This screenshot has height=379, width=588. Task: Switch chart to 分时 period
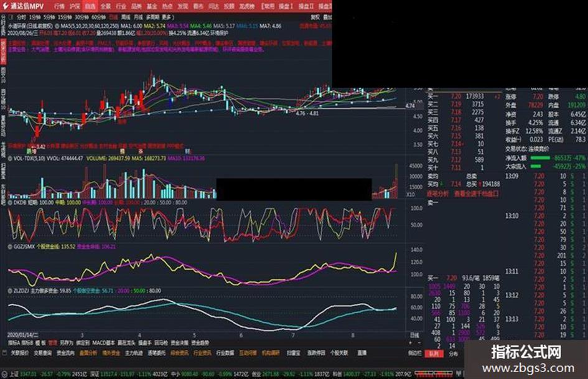22,17
